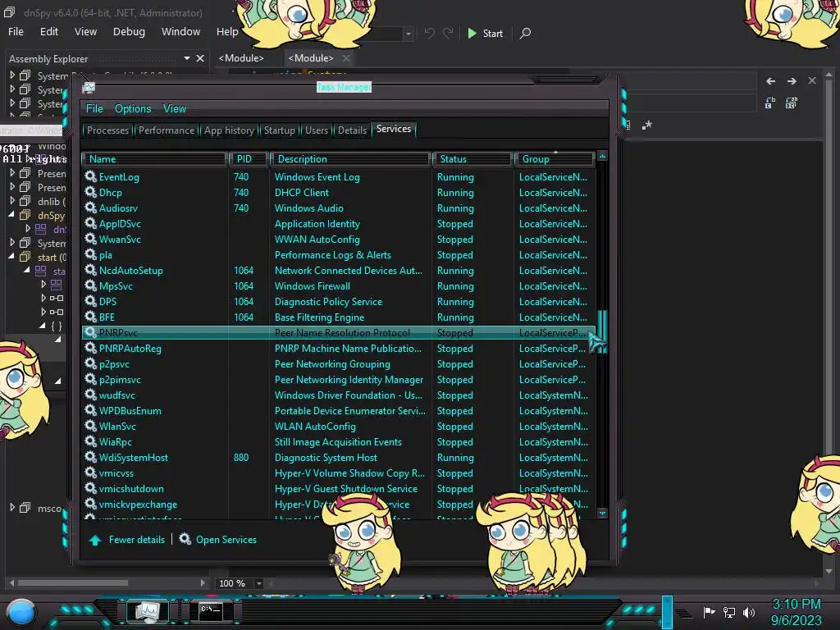Click the EventLog service gear icon
The width and height of the screenshot is (840, 630).
(90, 176)
